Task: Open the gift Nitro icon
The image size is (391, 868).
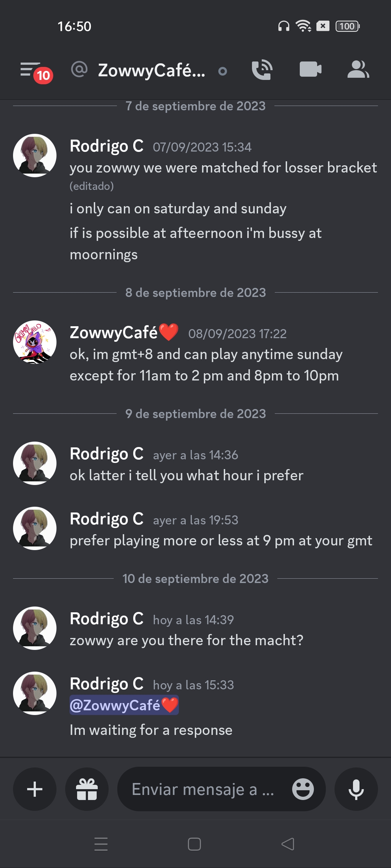Action: [87, 789]
